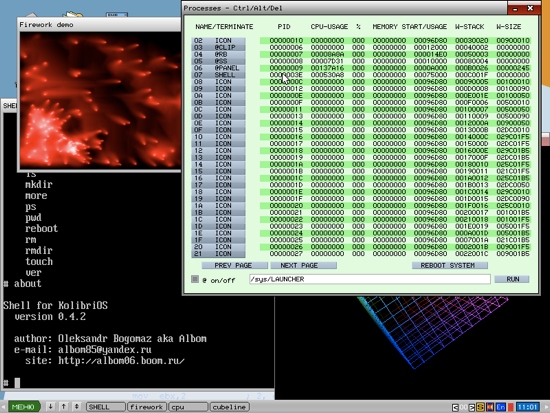Click the red tray icon beside clock

511,407
